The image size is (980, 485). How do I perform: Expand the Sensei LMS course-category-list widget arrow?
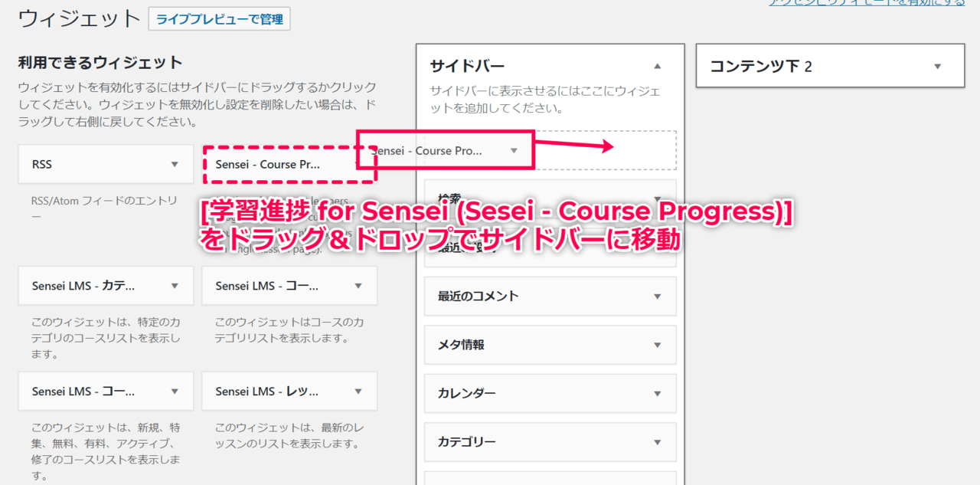358,286
